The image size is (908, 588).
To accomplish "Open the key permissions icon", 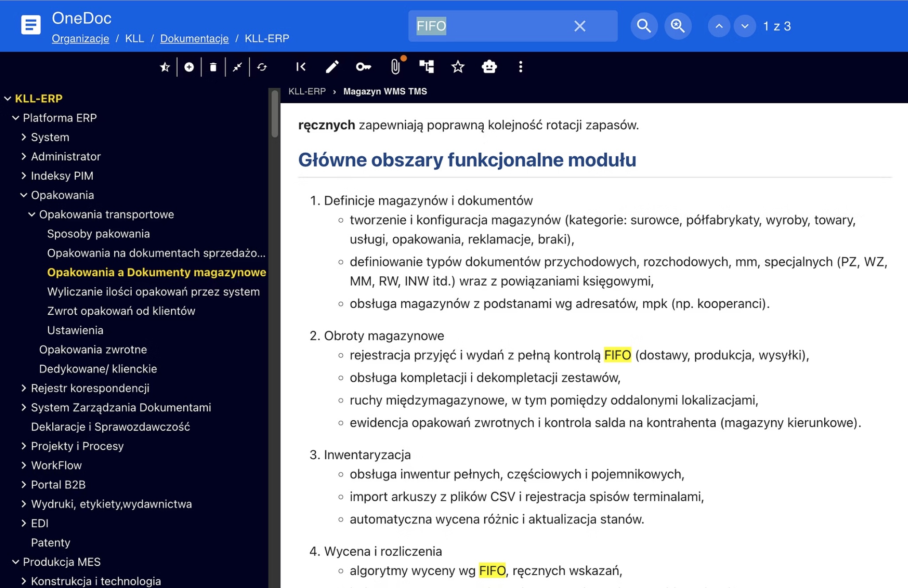I will point(363,67).
